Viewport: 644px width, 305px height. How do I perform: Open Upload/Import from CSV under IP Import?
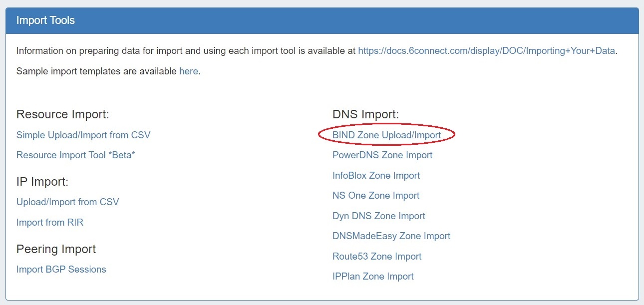[68, 202]
